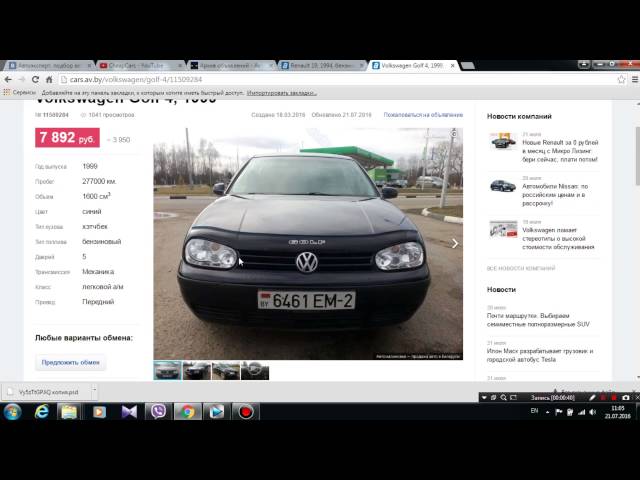Screen dimensions: 640x480
Task: Open Internet Explorer from the taskbar
Action: [x=41, y=411]
